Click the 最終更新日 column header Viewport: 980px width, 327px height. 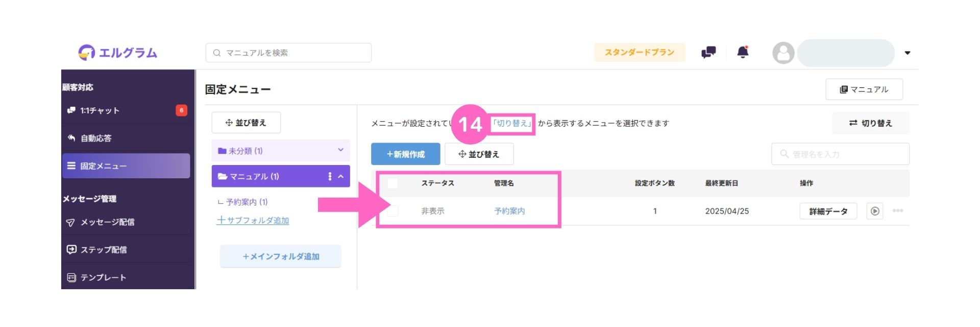tap(722, 183)
